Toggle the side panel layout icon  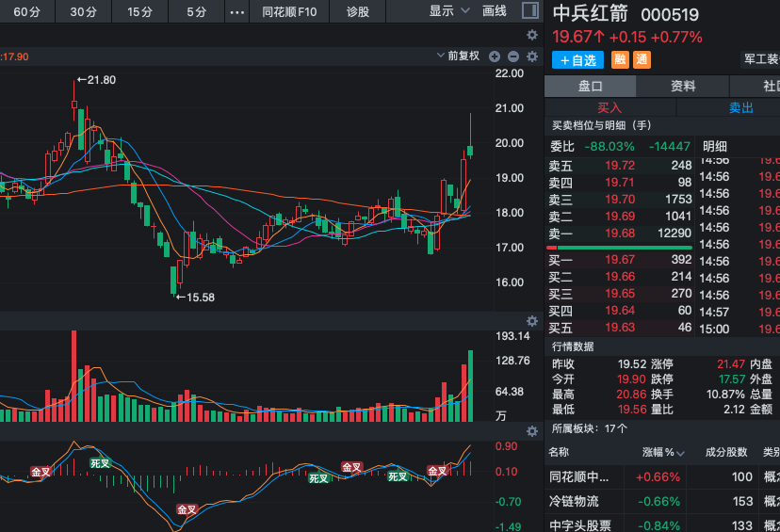pyautogui.click(x=530, y=10)
